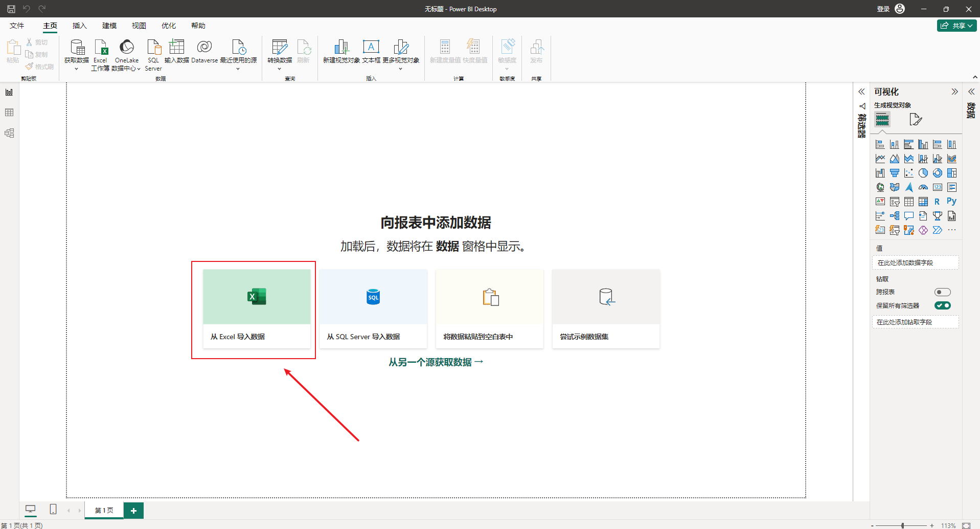The width and height of the screenshot is (980, 529).
Task: Select the matrix visual
Action: [x=923, y=202]
